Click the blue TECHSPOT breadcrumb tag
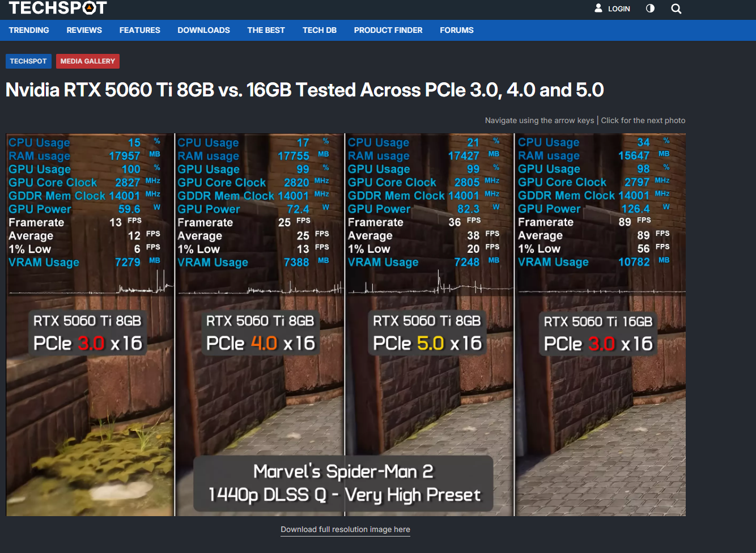 (28, 61)
